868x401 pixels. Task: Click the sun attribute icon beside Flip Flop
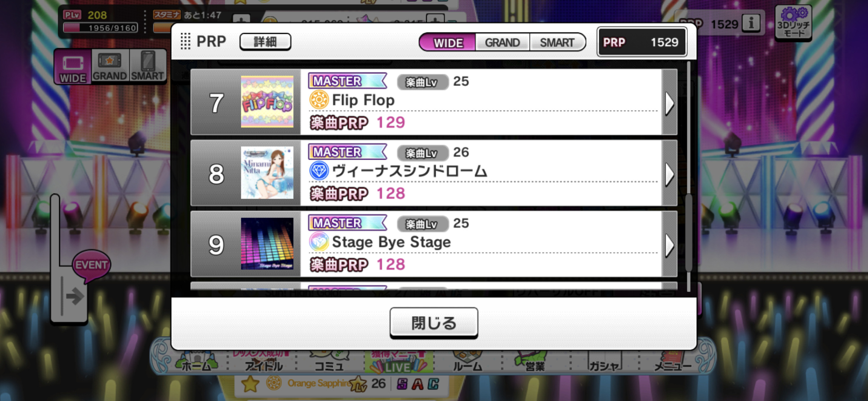[319, 100]
